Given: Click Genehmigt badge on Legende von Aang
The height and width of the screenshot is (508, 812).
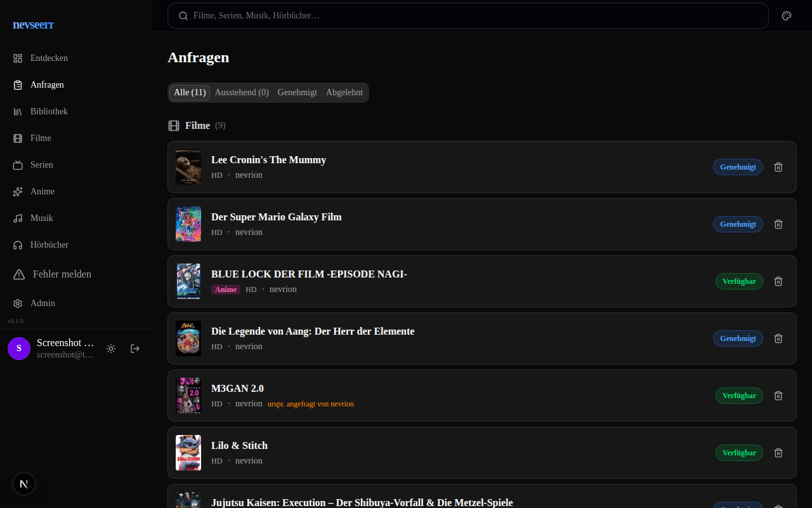Looking at the screenshot, I should pyautogui.click(x=738, y=338).
